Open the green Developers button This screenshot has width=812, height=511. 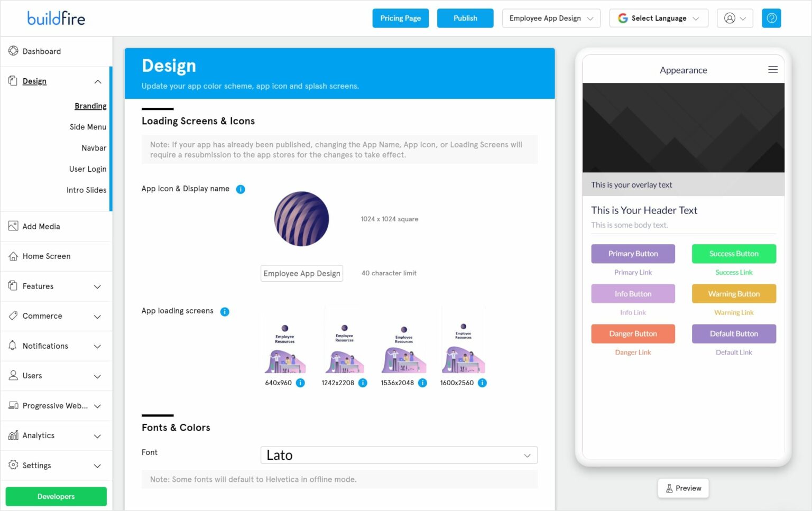56,496
